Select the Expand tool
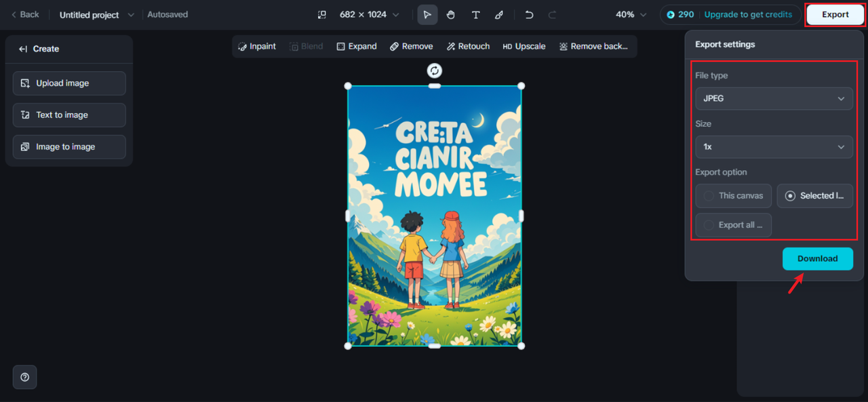 pos(357,46)
